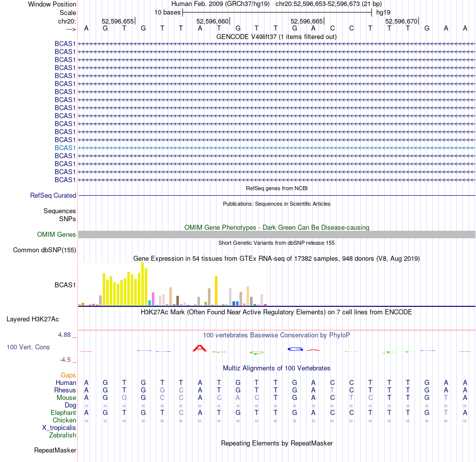476x462 pixels.
Task: Click the 10 bases scale label
Action: coord(167,13)
